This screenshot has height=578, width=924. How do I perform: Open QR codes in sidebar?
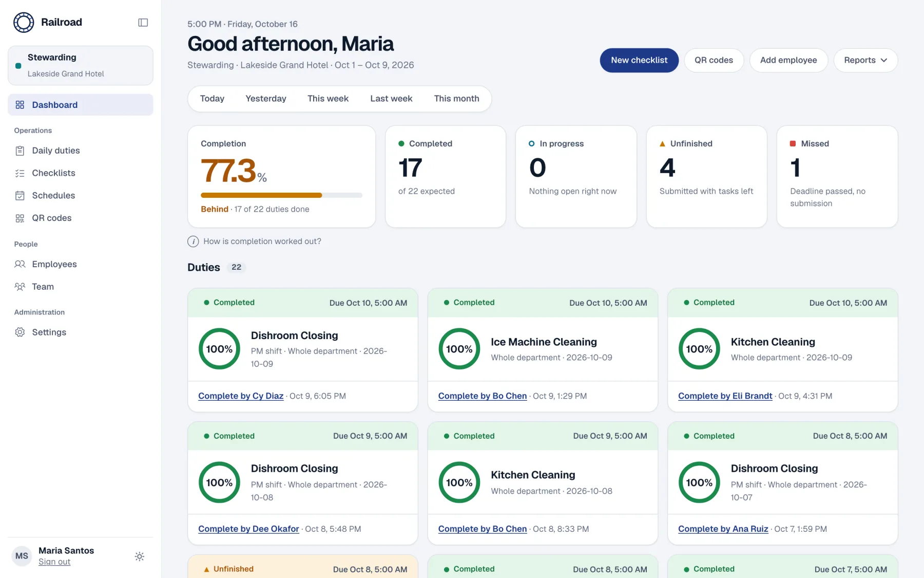[x=81, y=218]
